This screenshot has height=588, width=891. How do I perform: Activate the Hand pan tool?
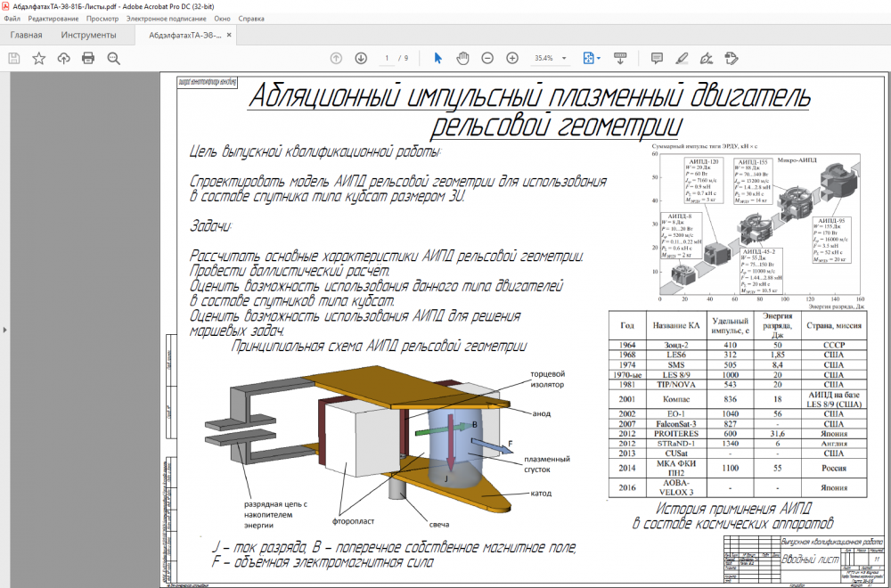[462, 58]
